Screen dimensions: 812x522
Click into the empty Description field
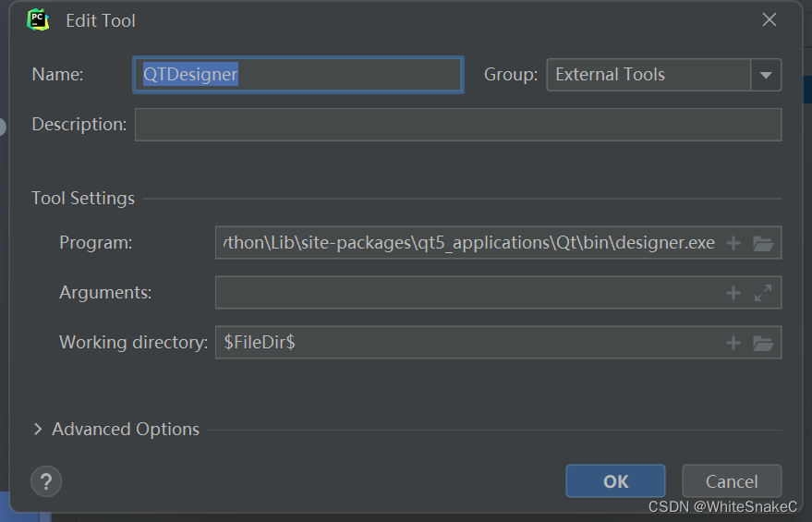tap(458, 125)
